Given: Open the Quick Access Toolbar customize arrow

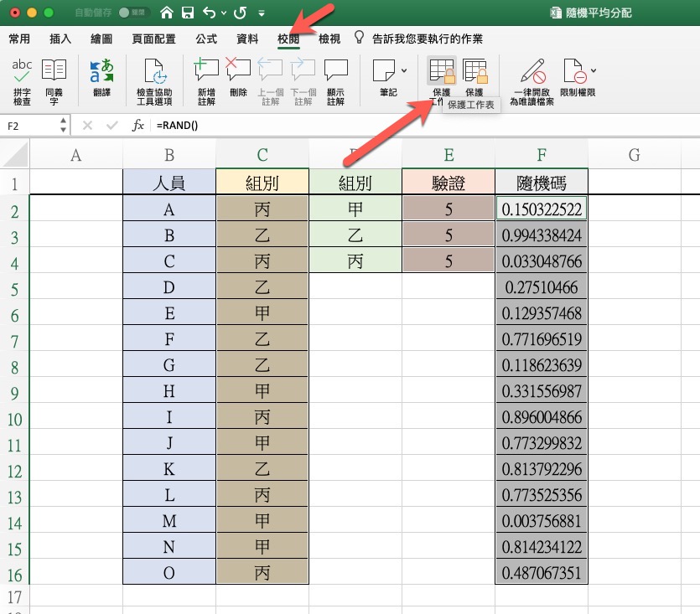Looking at the screenshot, I should tap(262, 13).
